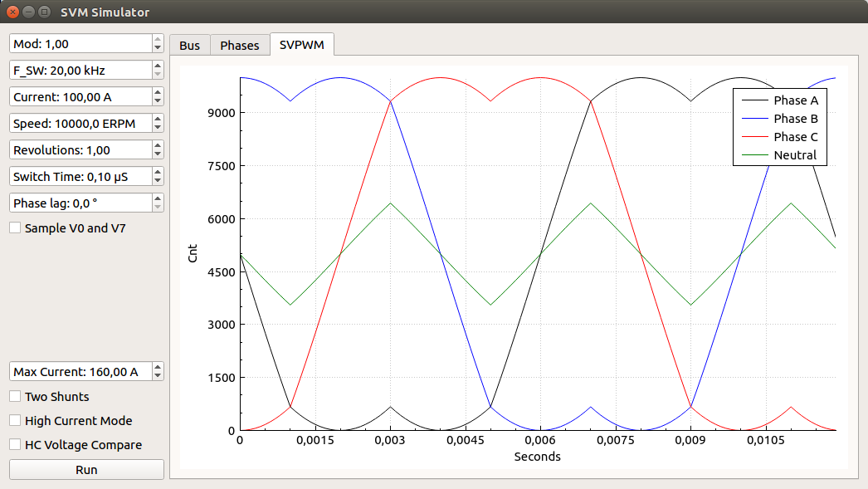Screen dimensions: 868x489
Task: Increment the Mod value using its up arrow
Action: pos(156,38)
